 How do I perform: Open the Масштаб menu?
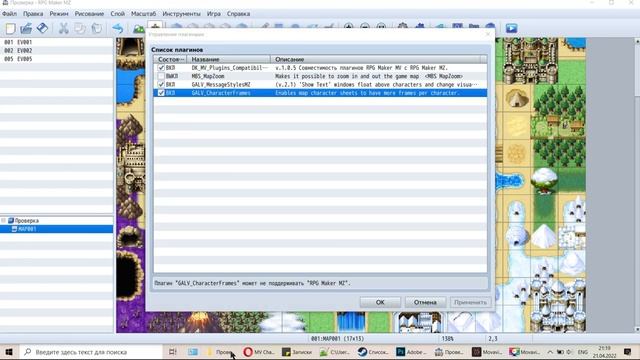[x=143, y=13]
